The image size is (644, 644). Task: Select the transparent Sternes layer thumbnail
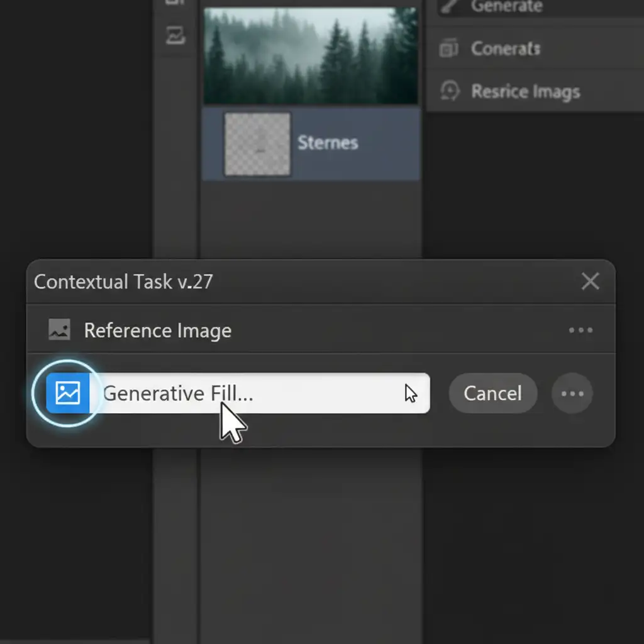(x=257, y=144)
